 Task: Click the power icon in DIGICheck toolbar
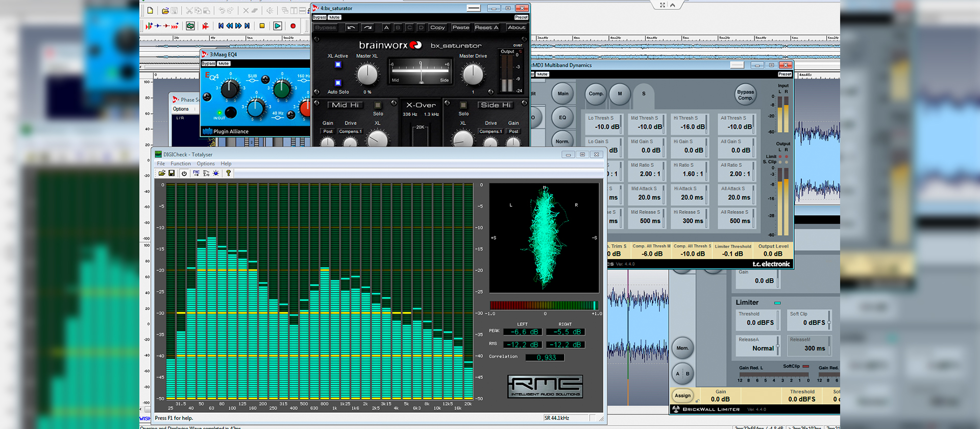pos(184,173)
